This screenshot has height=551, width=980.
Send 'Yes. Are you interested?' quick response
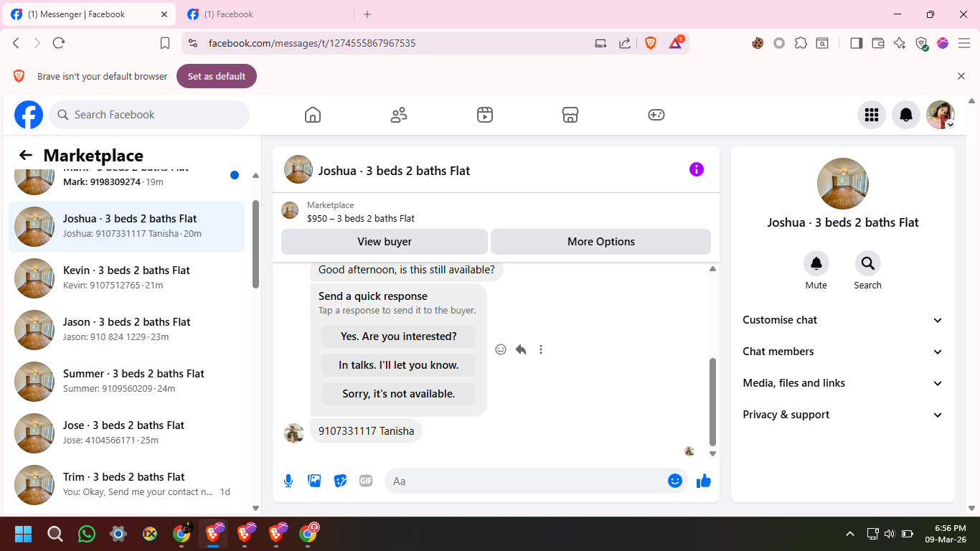[x=398, y=336]
